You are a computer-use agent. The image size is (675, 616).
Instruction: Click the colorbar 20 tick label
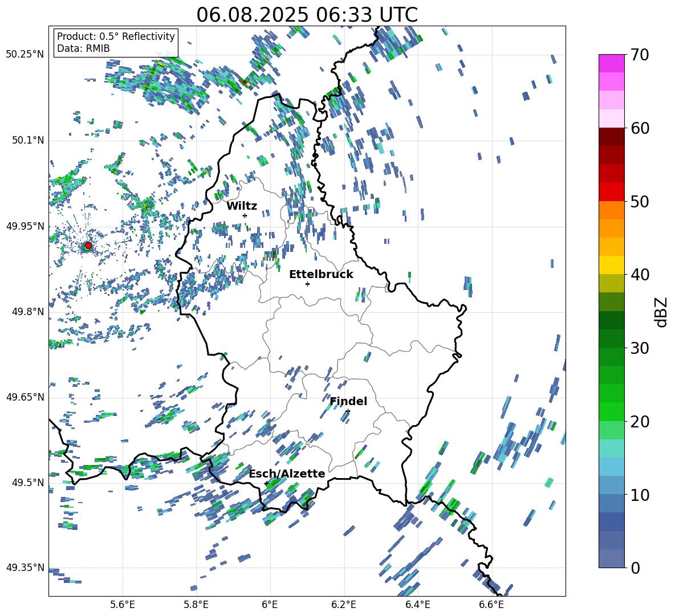tap(640, 422)
